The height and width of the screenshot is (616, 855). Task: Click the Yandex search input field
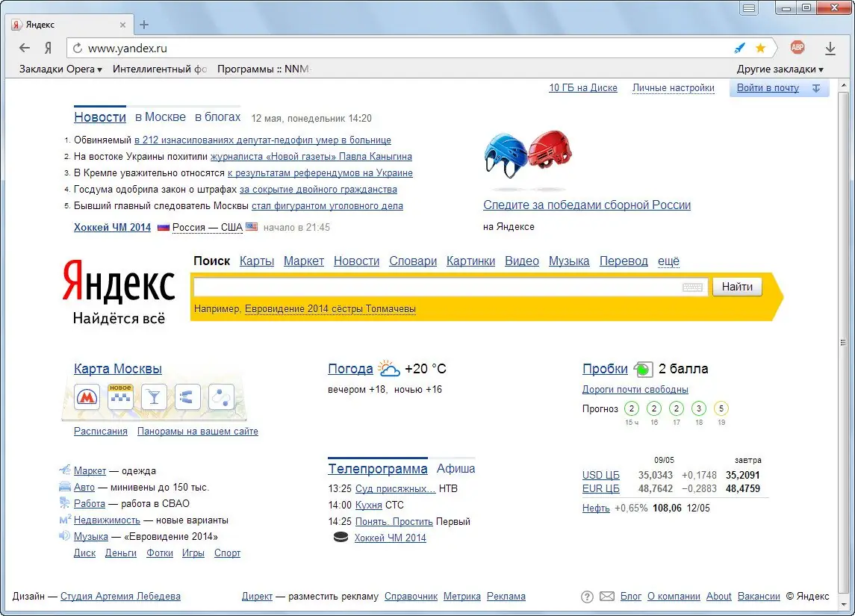click(x=450, y=287)
